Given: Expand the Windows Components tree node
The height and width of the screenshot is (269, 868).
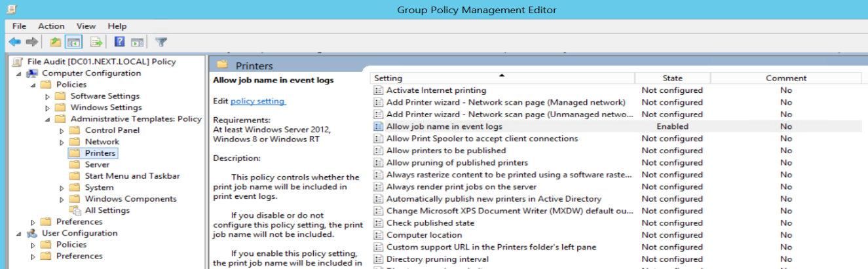Looking at the screenshot, I should pos(62,199).
